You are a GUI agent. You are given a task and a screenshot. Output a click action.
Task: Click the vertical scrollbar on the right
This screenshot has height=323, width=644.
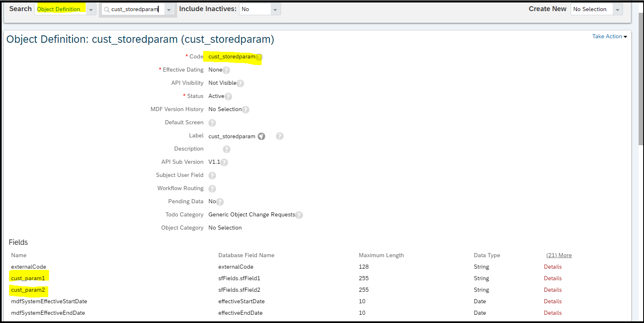pos(641,79)
